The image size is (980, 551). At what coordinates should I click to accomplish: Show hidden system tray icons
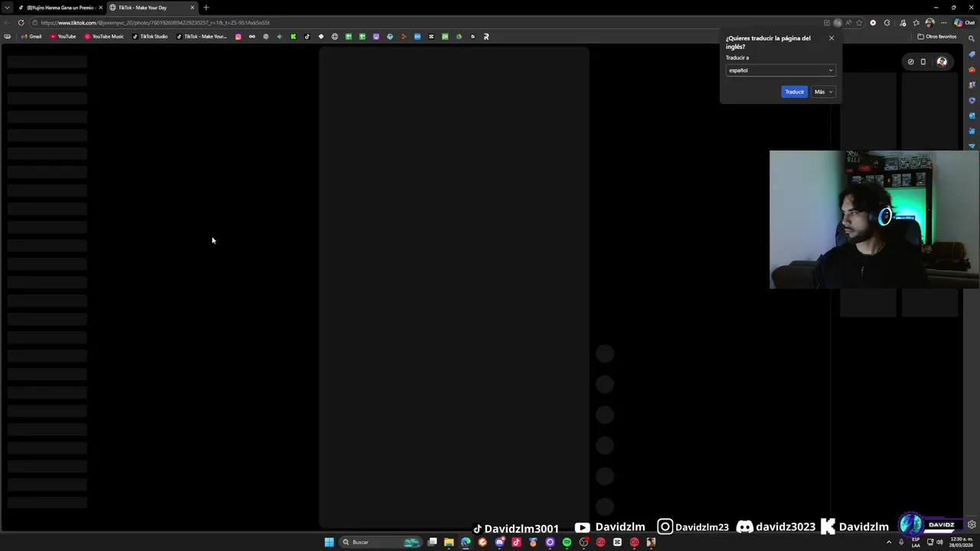889,543
